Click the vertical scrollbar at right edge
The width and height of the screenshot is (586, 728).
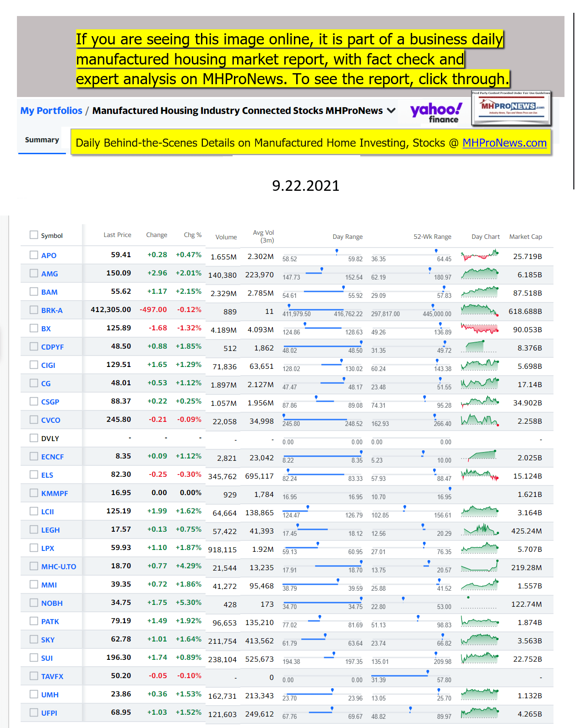pyautogui.click(x=574, y=101)
